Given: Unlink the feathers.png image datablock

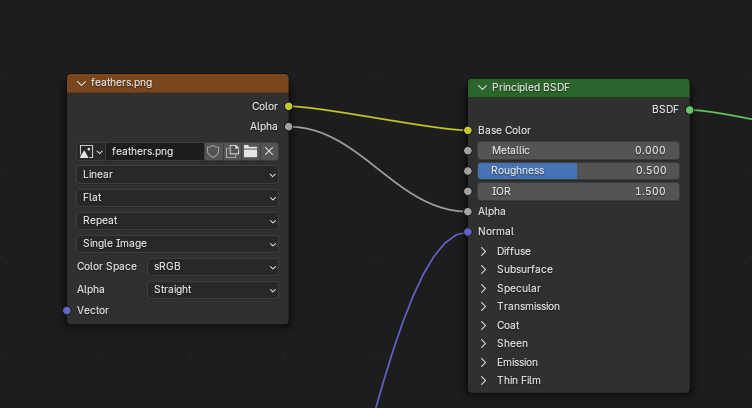Looking at the screenshot, I should tap(269, 151).
